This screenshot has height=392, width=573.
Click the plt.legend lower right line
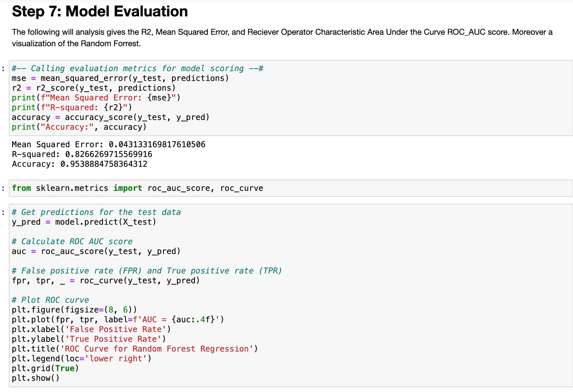pyautogui.click(x=81, y=359)
